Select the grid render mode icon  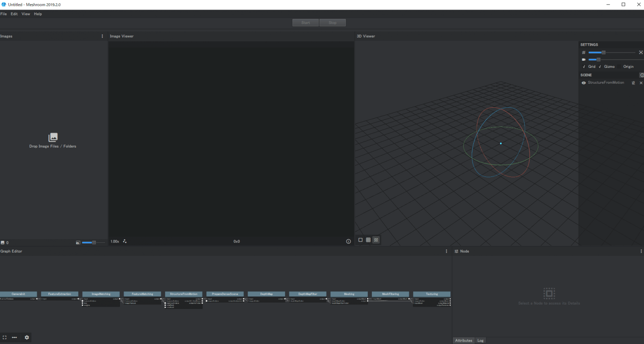pos(368,240)
